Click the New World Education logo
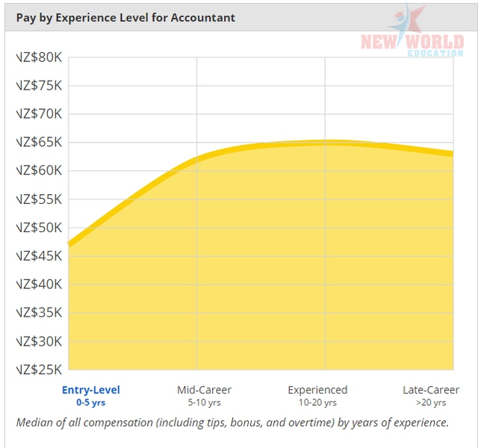Viewport: 478px width, 448px height. click(412, 31)
